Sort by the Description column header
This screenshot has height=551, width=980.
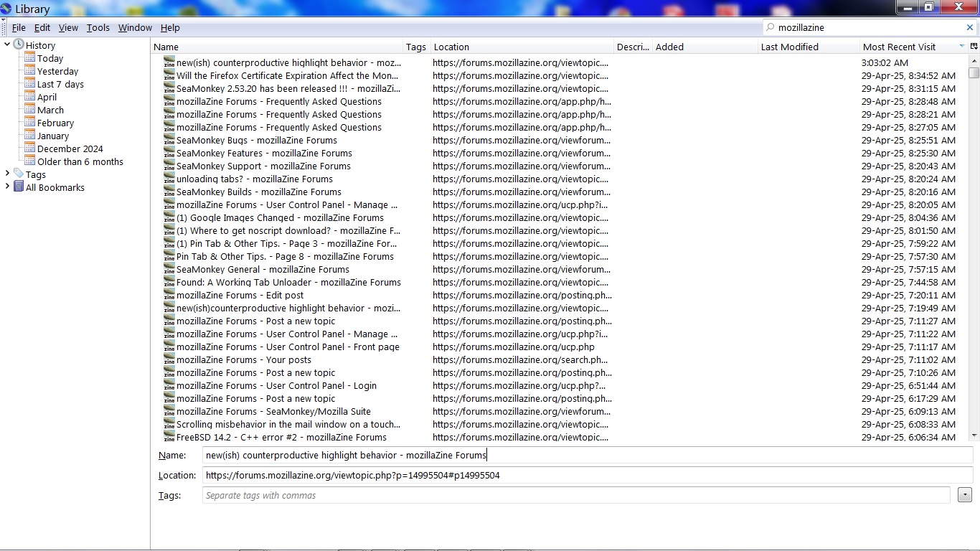click(633, 47)
